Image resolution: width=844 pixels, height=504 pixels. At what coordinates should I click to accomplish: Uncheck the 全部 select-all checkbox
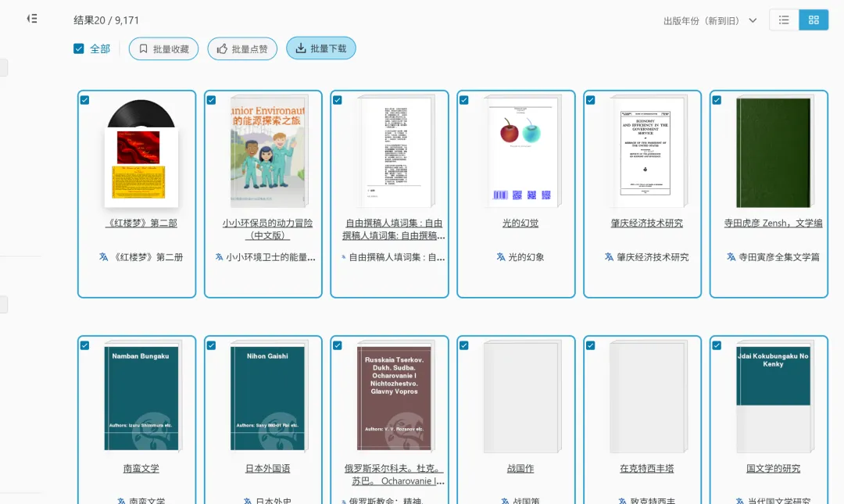(x=79, y=48)
